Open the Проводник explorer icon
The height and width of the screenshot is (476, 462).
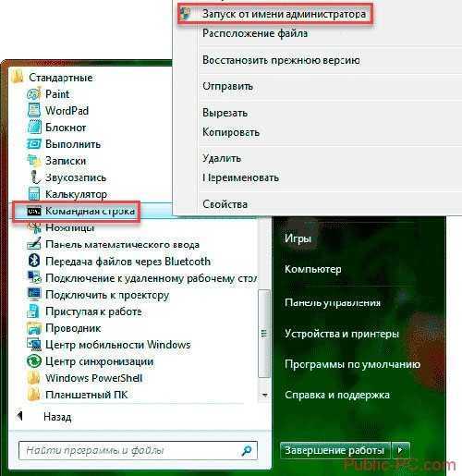[x=34, y=328]
